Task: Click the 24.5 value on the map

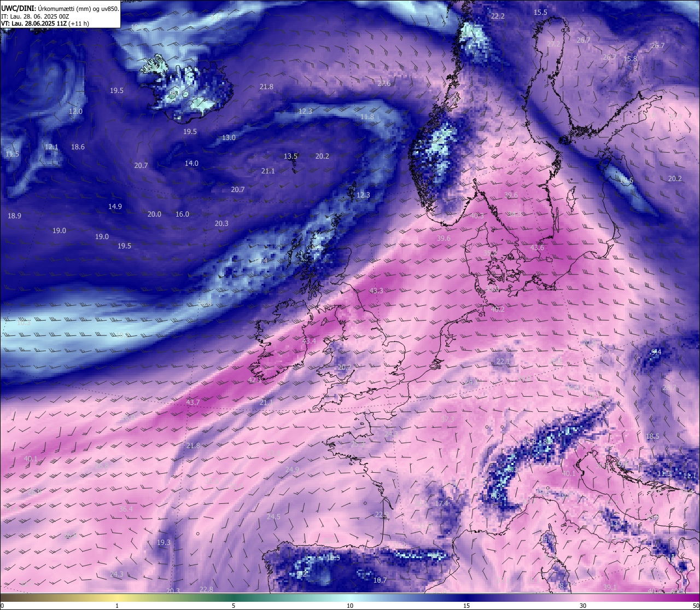Action: tap(273, 516)
